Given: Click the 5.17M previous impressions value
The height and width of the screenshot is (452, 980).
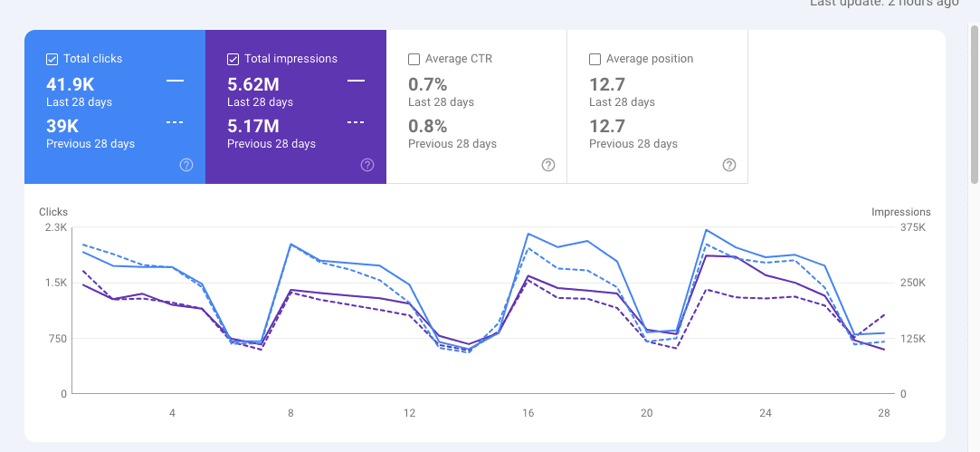Looking at the screenshot, I should point(253,126).
